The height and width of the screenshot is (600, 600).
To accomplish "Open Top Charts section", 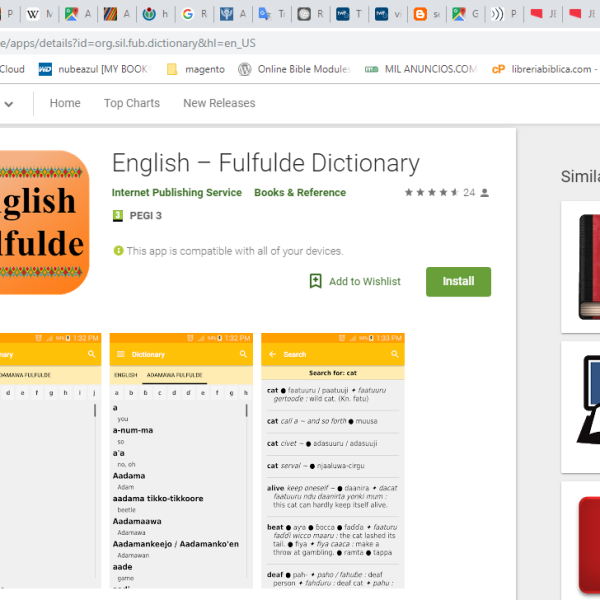I will click(132, 103).
